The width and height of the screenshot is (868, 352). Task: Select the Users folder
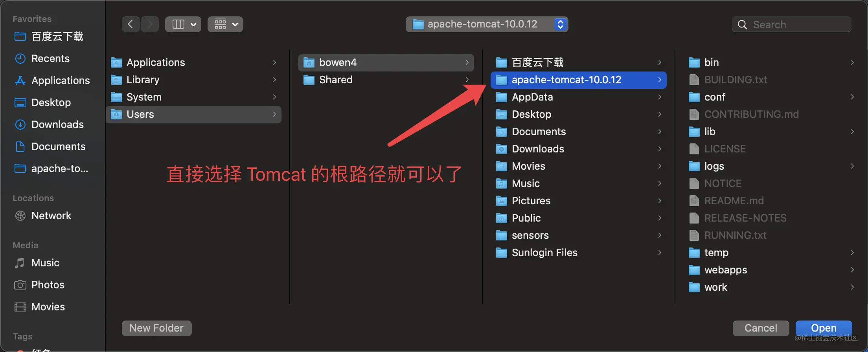click(194, 114)
